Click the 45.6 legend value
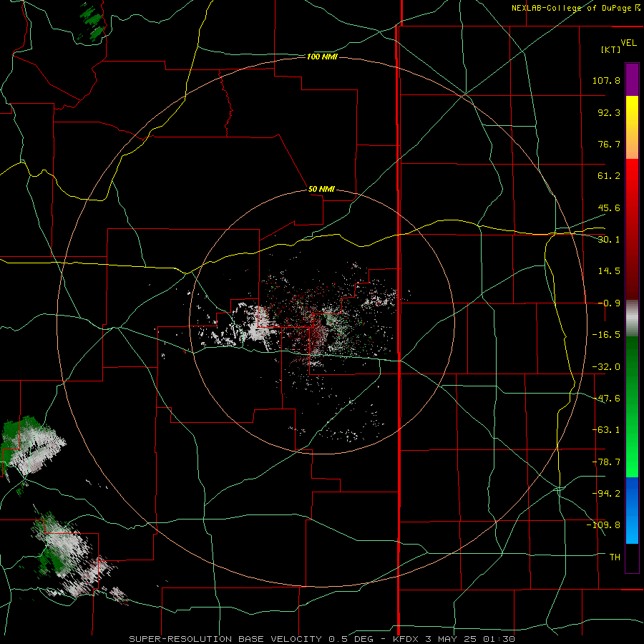Screen dimensions: 644x644 [609, 208]
